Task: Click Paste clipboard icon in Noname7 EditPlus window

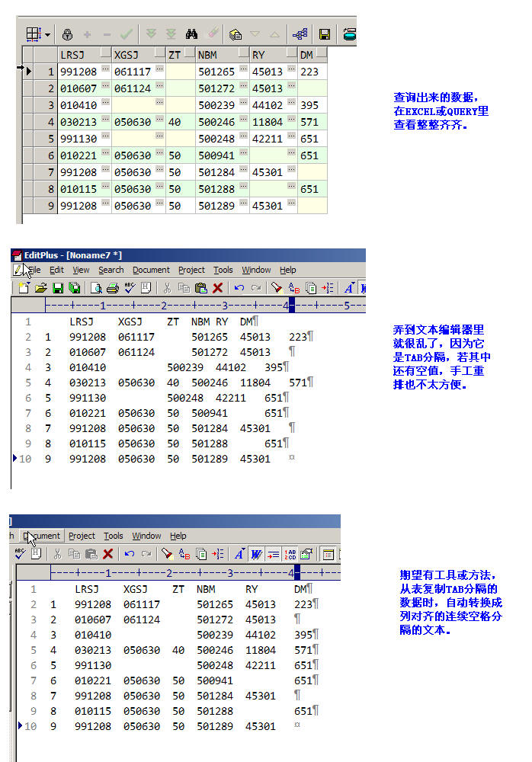Action: (x=201, y=288)
